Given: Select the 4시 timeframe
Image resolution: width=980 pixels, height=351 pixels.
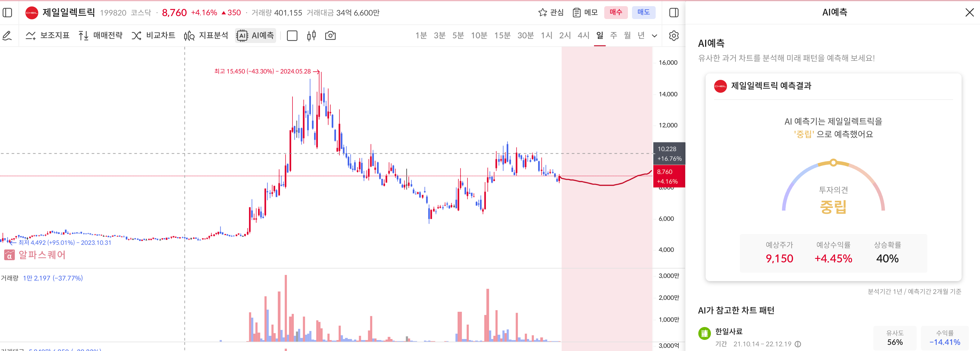Looking at the screenshot, I should (x=584, y=35).
